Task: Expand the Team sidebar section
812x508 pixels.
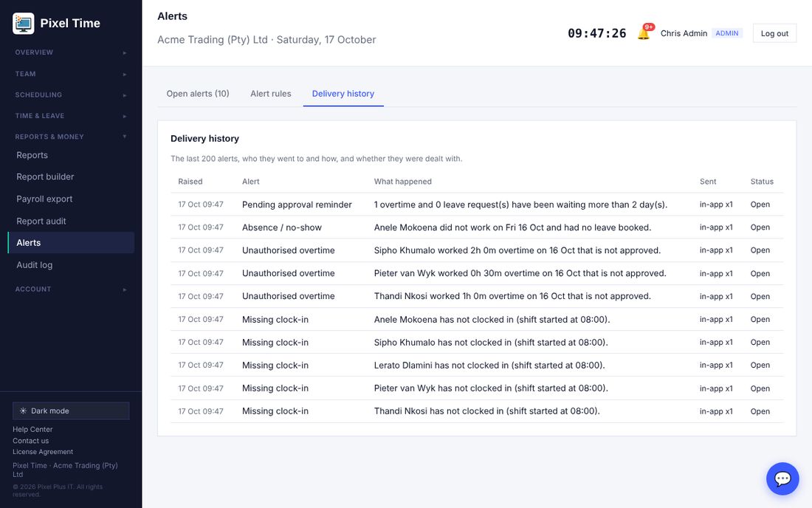Action: [x=71, y=74]
